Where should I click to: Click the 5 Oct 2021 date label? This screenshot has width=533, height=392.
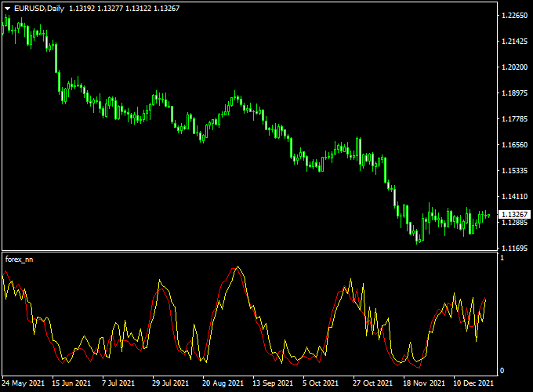[321, 383]
